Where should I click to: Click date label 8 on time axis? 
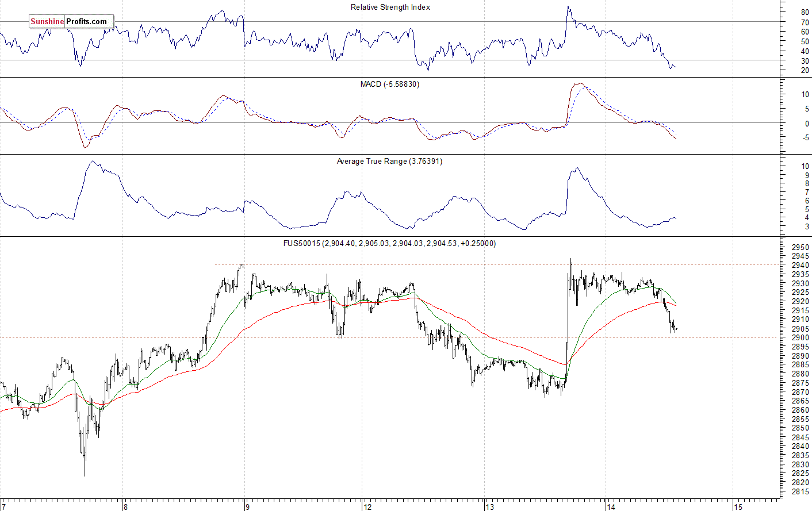[x=125, y=506]
